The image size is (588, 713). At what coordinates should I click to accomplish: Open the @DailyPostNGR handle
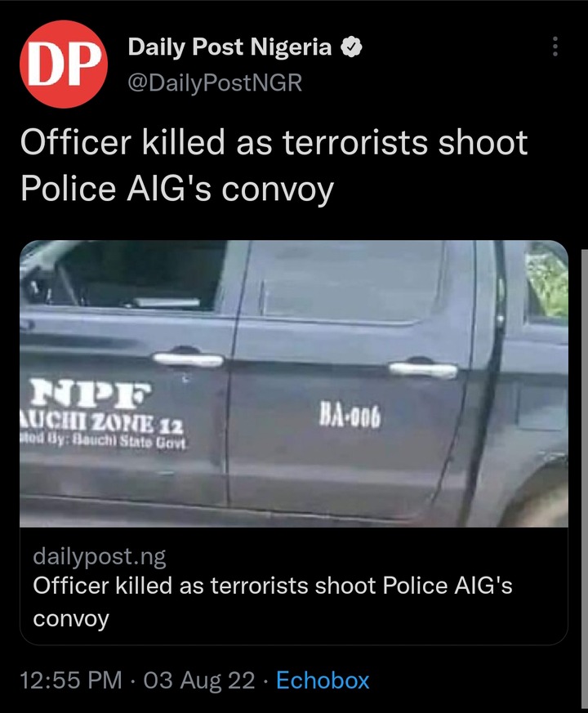click(x=215, y=82)
